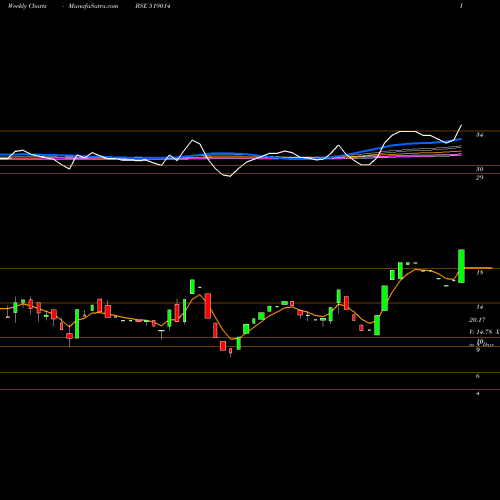Click the '4' price axis label

click(478, 393)
